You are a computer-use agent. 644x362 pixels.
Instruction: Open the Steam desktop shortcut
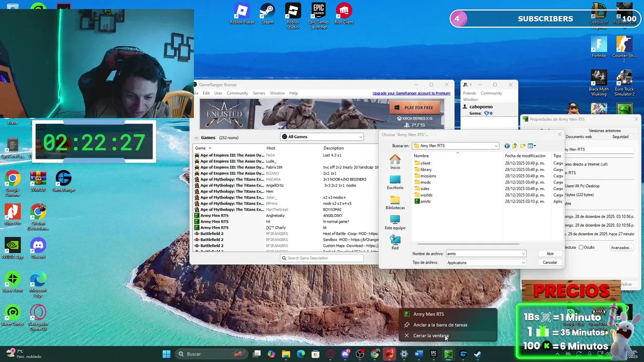point(267,14)
